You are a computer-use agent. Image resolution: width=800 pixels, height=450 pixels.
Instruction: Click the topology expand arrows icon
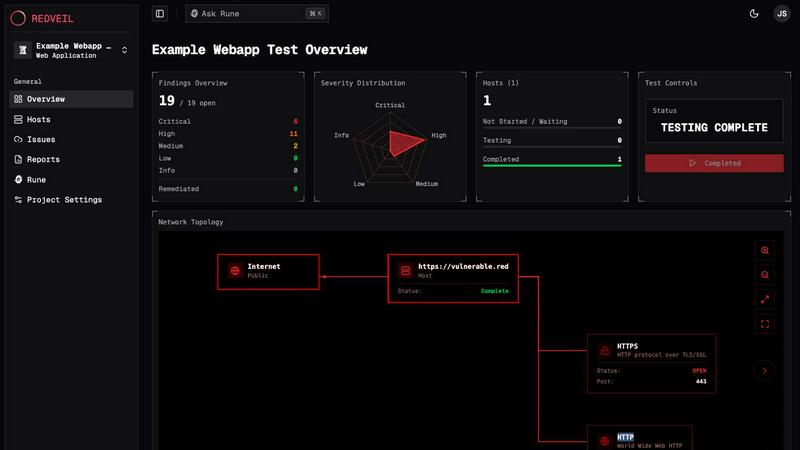(x=764, y=299)
